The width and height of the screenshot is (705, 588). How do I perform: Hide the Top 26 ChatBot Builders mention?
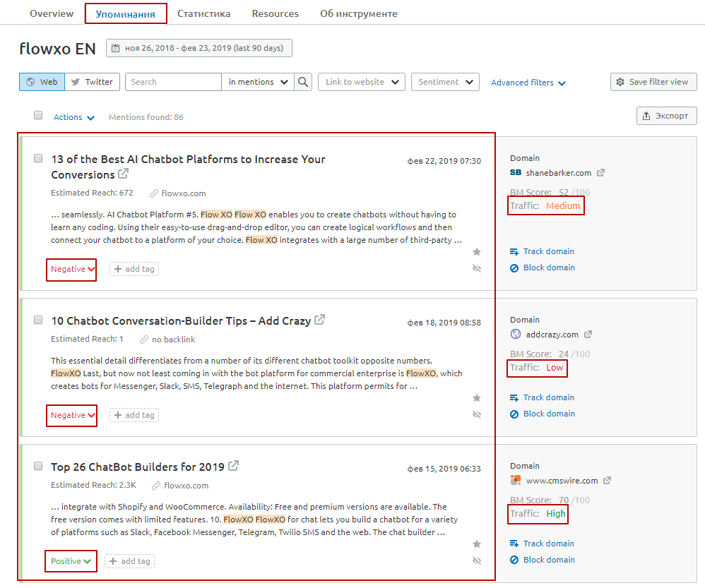[x=477, y=560]
